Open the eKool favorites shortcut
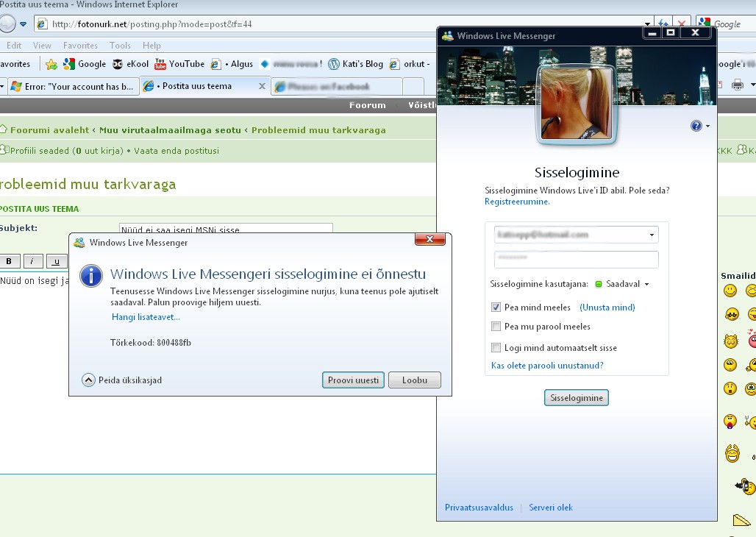The width and height of the screenshot is (756, 537). click(131, 64)
